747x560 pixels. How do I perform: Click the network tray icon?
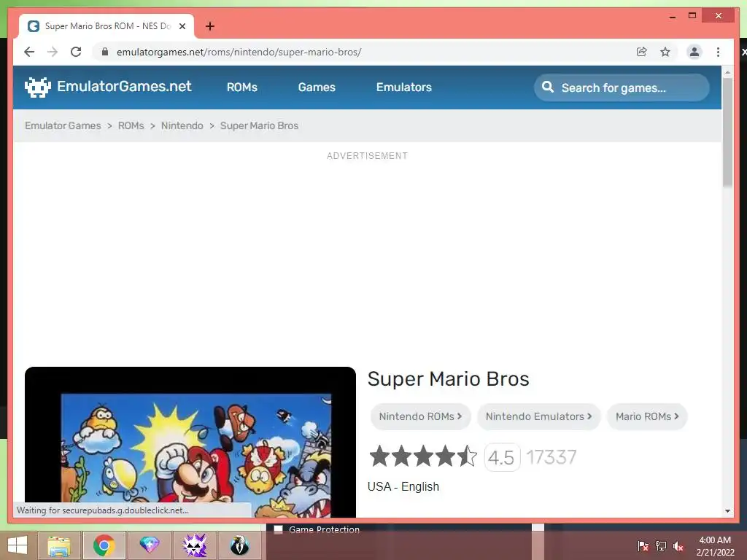pos(661,546)
